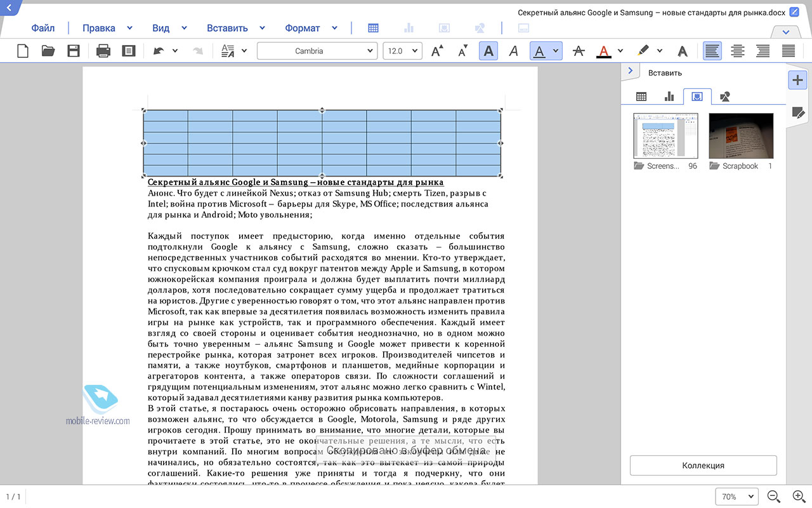The image size is (812, 508).
Task: Save the document with floppy icon
Action: point(74,51)
